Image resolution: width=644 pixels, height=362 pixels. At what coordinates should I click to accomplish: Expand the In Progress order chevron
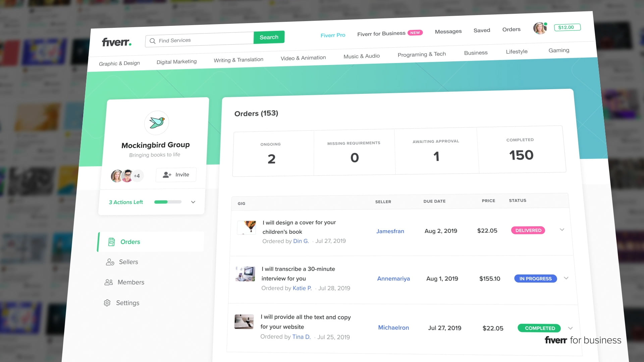click(x=566, y=278)
